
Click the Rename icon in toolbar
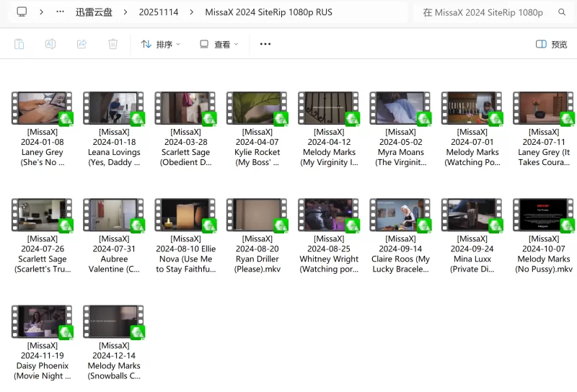tap(50, 44)
